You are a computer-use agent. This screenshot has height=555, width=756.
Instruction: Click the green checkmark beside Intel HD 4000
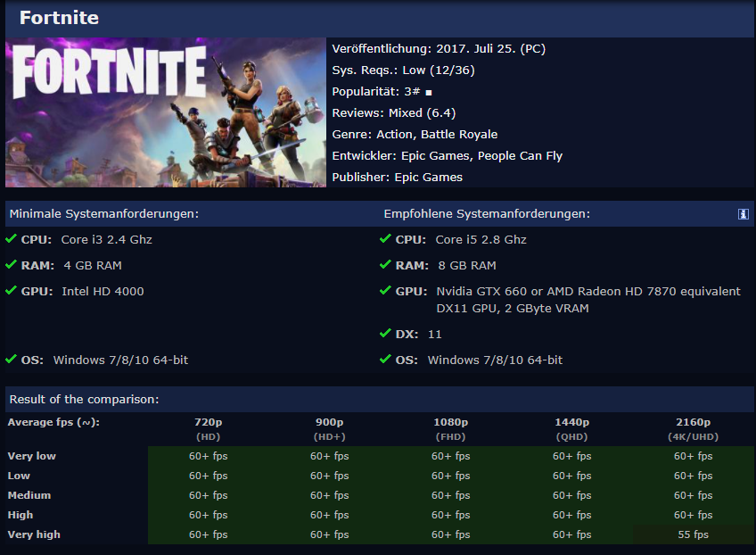(x=11, y=290)
